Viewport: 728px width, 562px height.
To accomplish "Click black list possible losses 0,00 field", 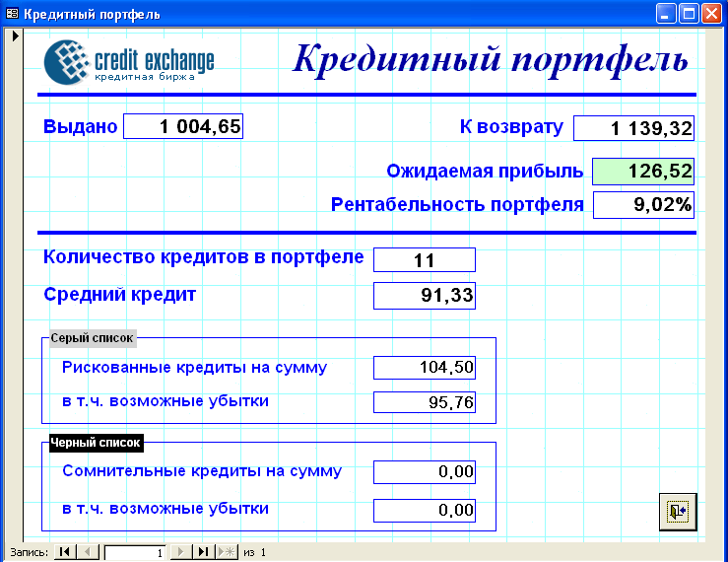I will (x=425, y=511).
